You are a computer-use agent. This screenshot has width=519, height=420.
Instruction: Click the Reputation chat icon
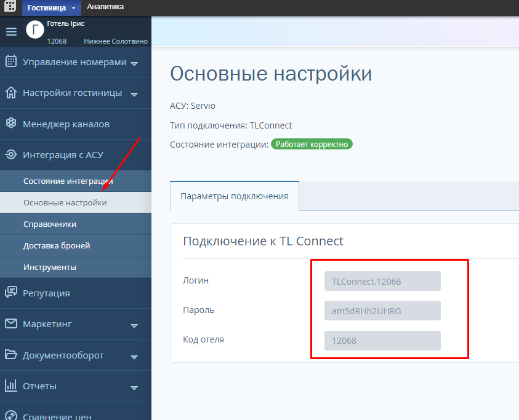[x=10, y=293]
